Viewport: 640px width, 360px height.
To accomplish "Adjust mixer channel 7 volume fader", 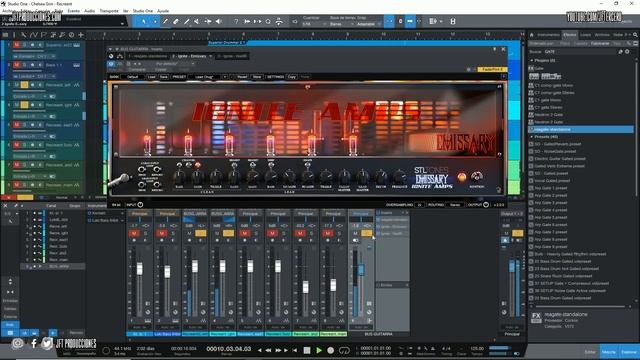I will click(x=305, y=287).
